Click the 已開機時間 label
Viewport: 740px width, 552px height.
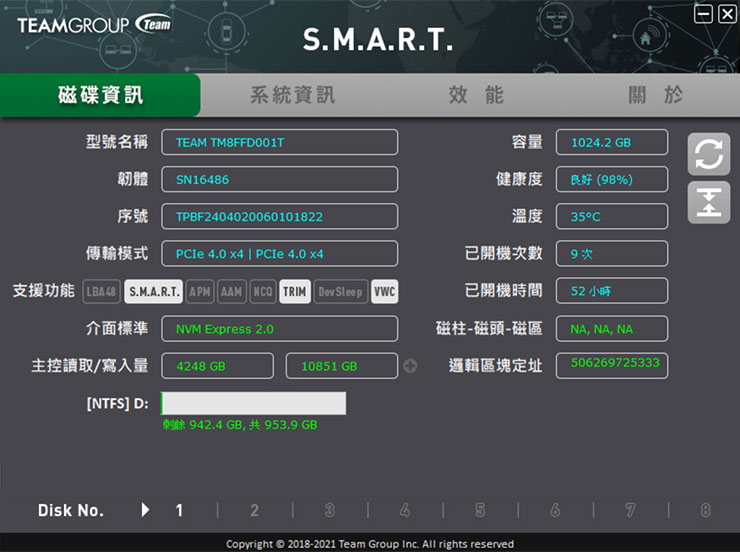point(503,291)
